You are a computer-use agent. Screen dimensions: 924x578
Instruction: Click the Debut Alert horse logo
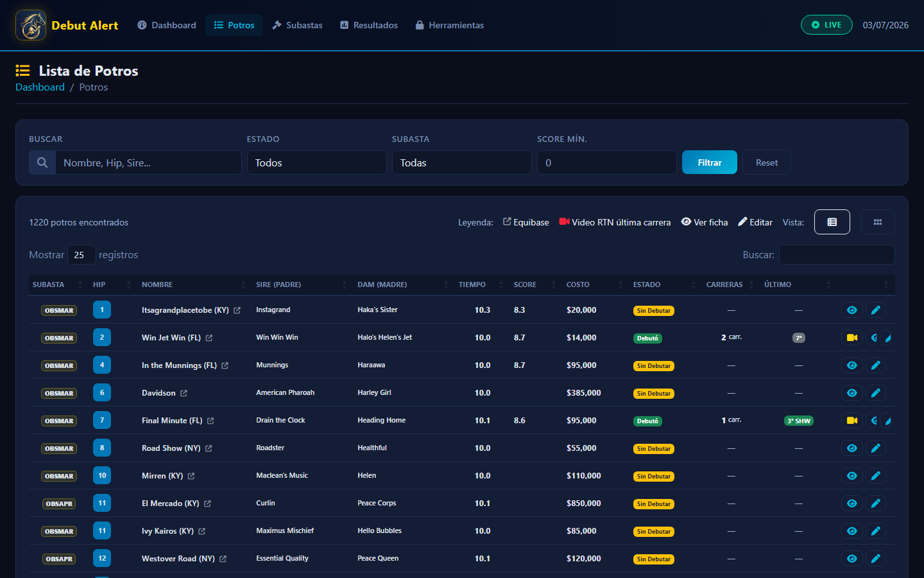(x=31, y=25)
